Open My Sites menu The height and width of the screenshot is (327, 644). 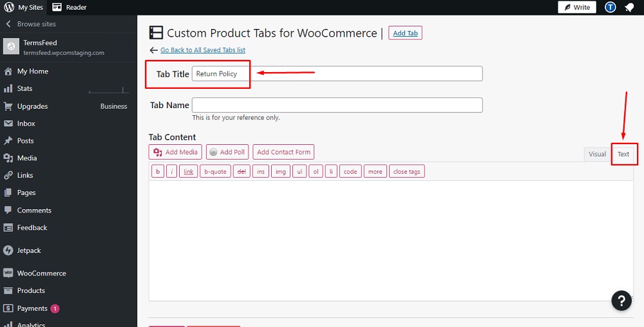(23, 7)
